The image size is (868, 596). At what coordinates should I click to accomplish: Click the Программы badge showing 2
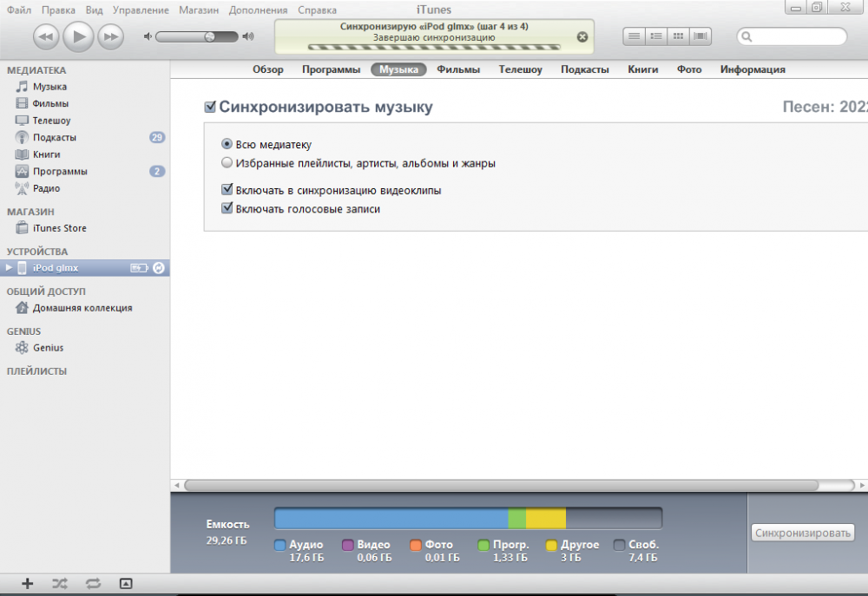click(157, 172)
